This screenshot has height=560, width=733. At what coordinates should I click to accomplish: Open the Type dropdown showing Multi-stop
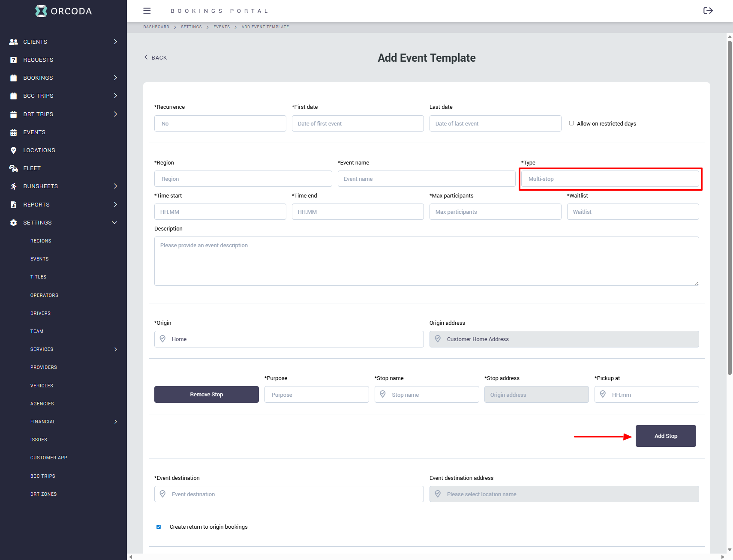(610, 179)
